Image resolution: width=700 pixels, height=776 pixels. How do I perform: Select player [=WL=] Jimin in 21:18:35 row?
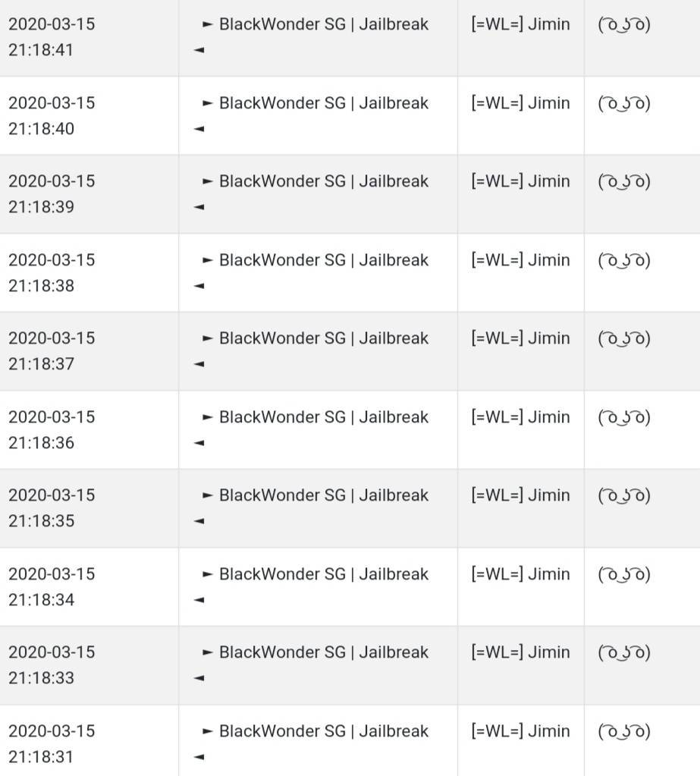coord(520,495)
